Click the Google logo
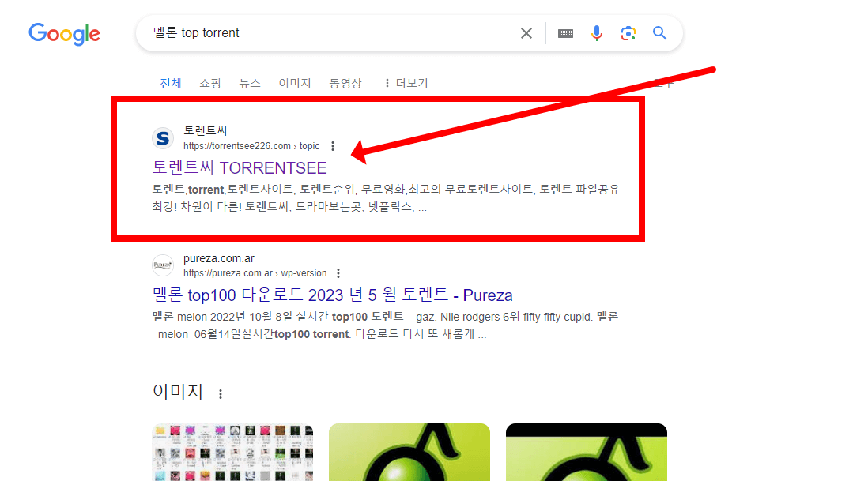This screenshot has height=481, width=868. click(64, 34)
